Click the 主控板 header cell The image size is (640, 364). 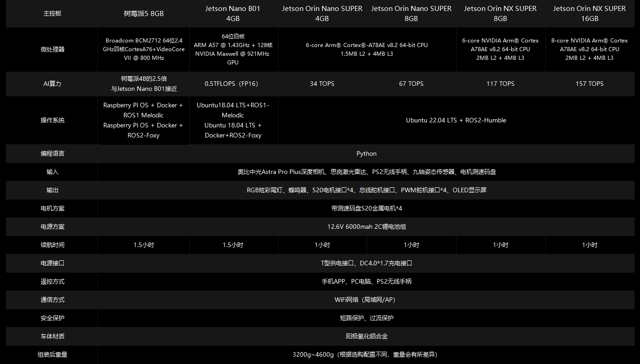click(x=52, y=14)
